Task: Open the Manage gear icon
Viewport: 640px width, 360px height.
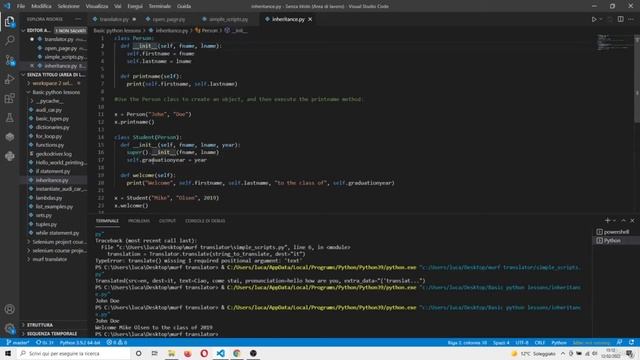Action: pos(9,328)
